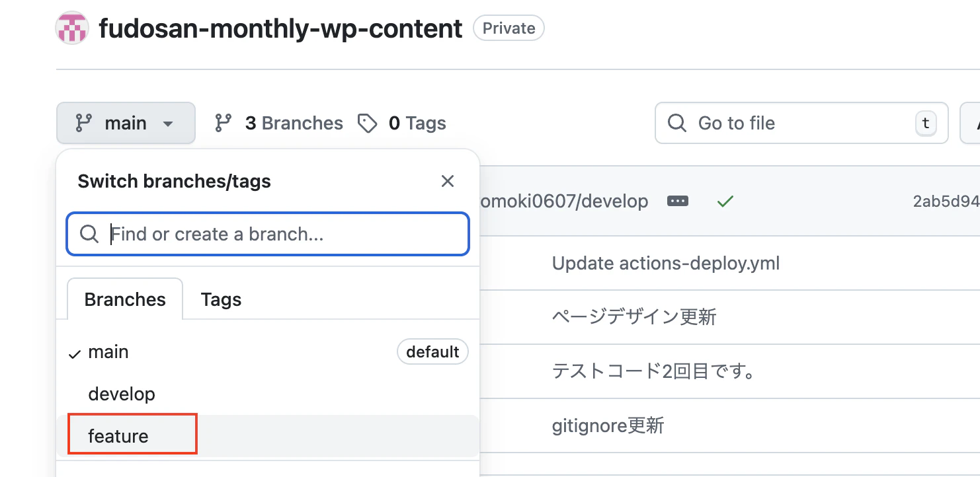The image size is (980, 477).
Task: Click the dropdown caret next to main
Action: (x=168, y=124)
